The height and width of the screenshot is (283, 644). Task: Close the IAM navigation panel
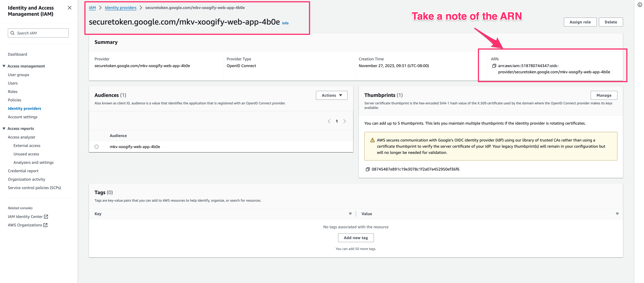point(69,8)
